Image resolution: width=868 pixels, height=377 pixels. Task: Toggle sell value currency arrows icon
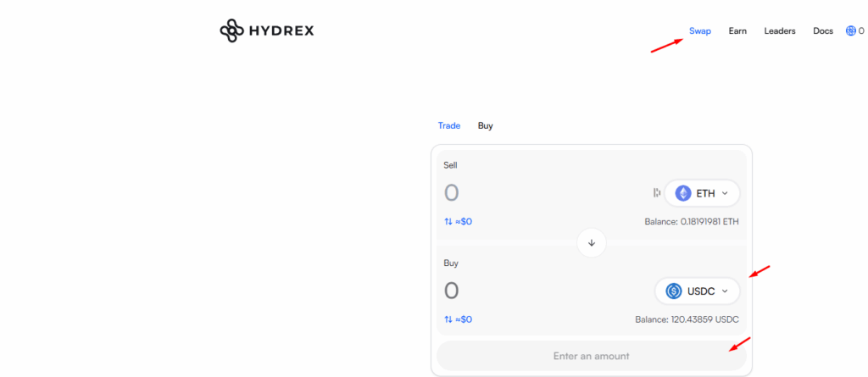[448, 221]
